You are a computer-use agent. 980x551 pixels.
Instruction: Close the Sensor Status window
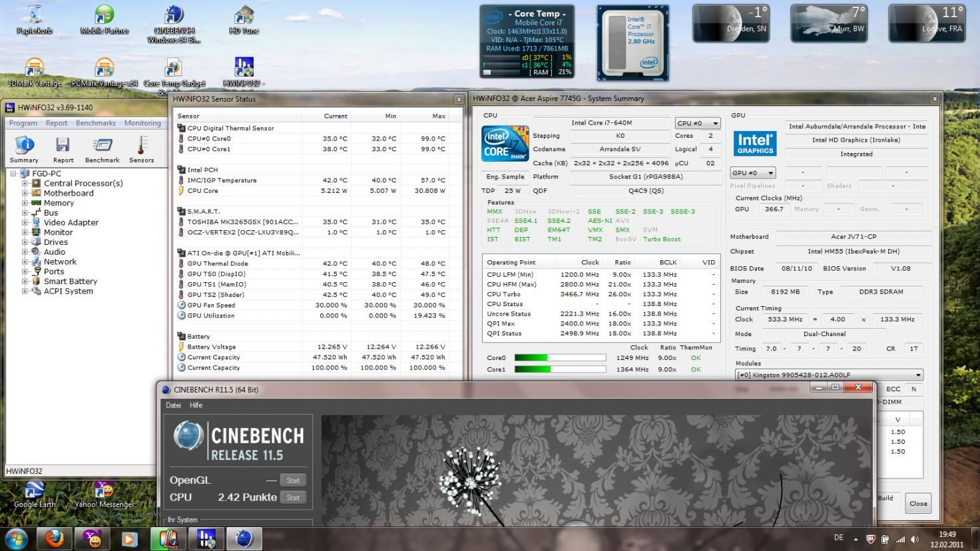point(459,99)
